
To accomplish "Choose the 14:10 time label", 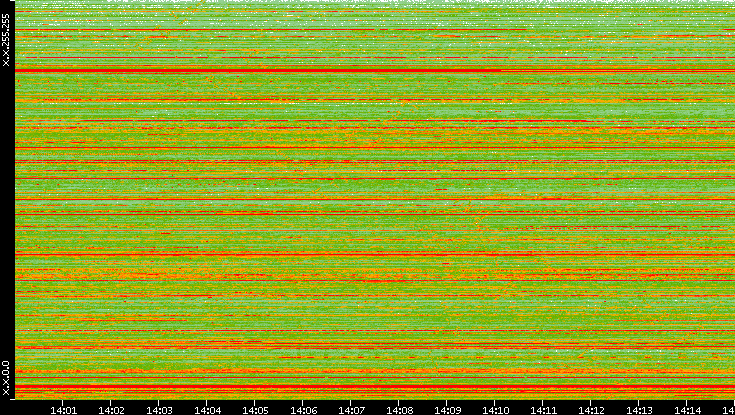I will (x=495, y=410).
